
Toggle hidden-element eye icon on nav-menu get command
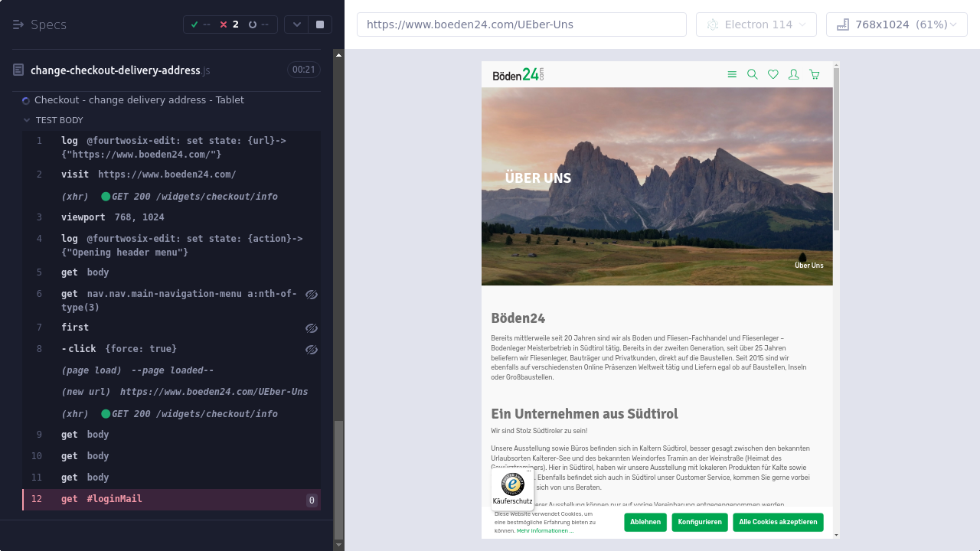click(x=312, y=295)
